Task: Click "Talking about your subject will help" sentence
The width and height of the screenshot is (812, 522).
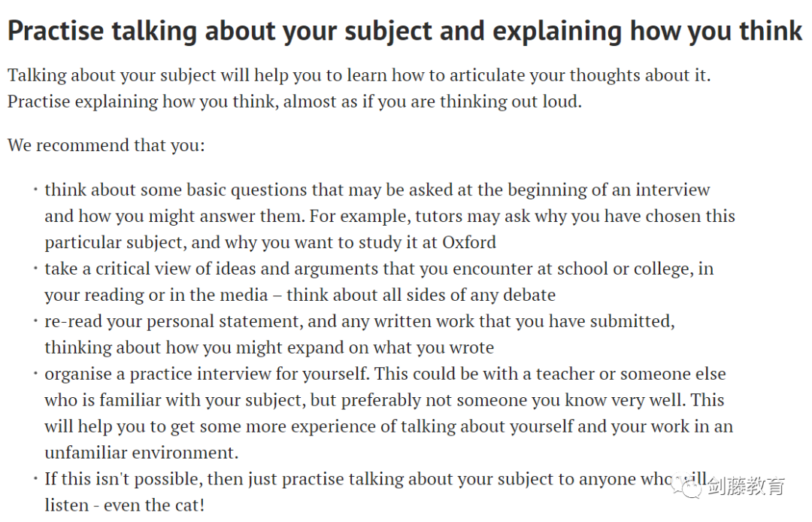Action: [359, 75]
